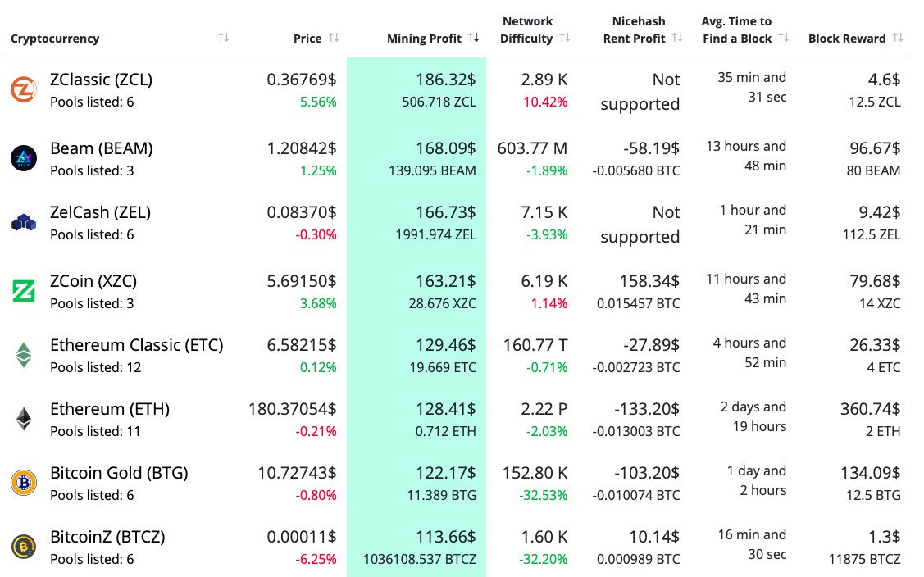
Task: Click the ZCoin (XZC) green logo
Action: [24, 291]
